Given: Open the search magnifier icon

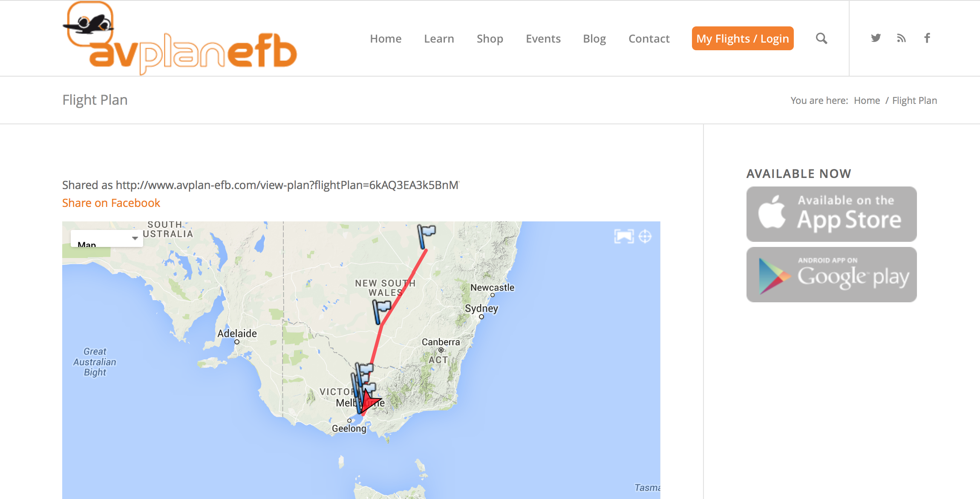Looking at the screenshot, I should [821, 38].
